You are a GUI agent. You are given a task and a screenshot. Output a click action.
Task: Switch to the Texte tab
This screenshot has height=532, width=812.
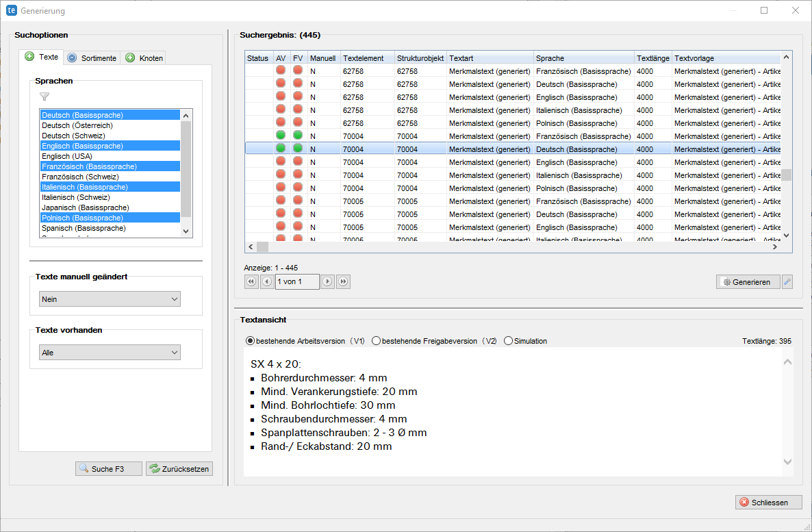pos(42,57)
